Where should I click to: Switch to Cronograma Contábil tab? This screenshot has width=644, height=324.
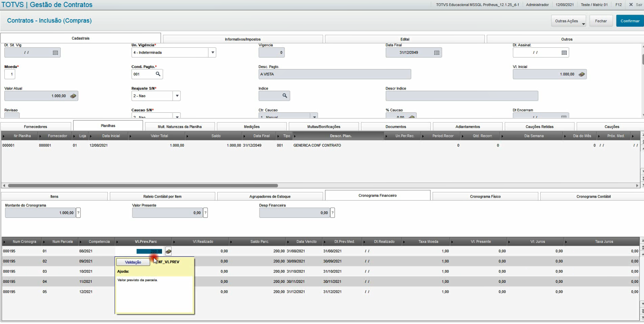593,197
